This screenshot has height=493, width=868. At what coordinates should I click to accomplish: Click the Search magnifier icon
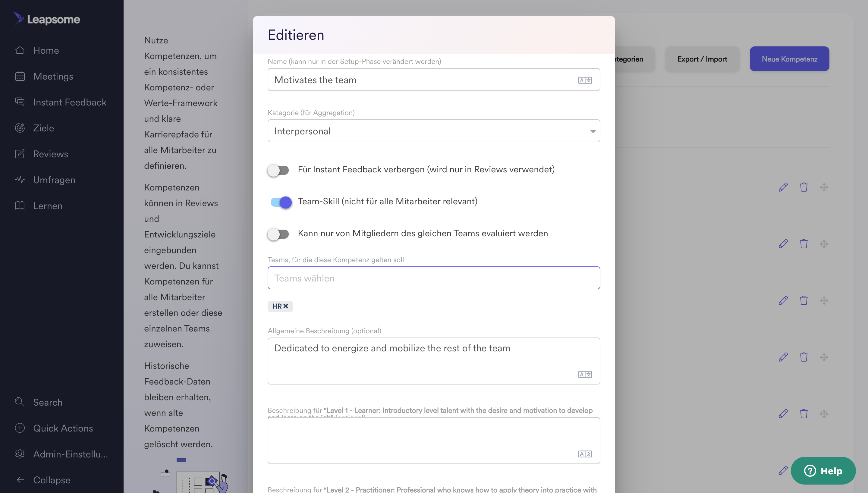coord(20,402)
